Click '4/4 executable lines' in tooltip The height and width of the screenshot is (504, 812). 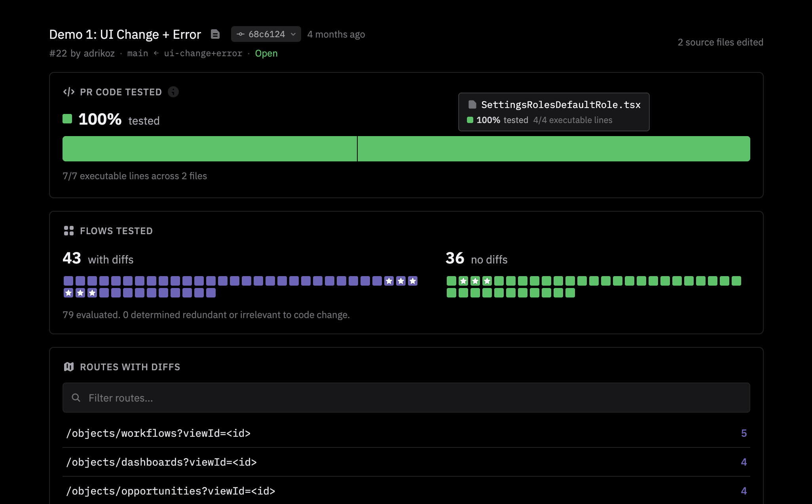573,120
